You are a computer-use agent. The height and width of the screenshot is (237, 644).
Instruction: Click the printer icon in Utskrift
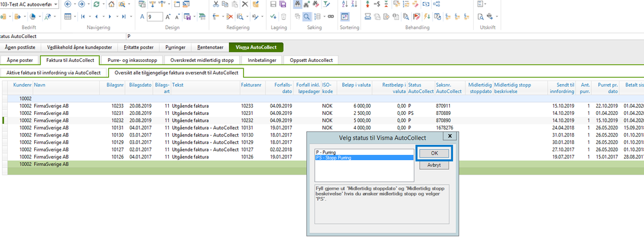[490, 16]
